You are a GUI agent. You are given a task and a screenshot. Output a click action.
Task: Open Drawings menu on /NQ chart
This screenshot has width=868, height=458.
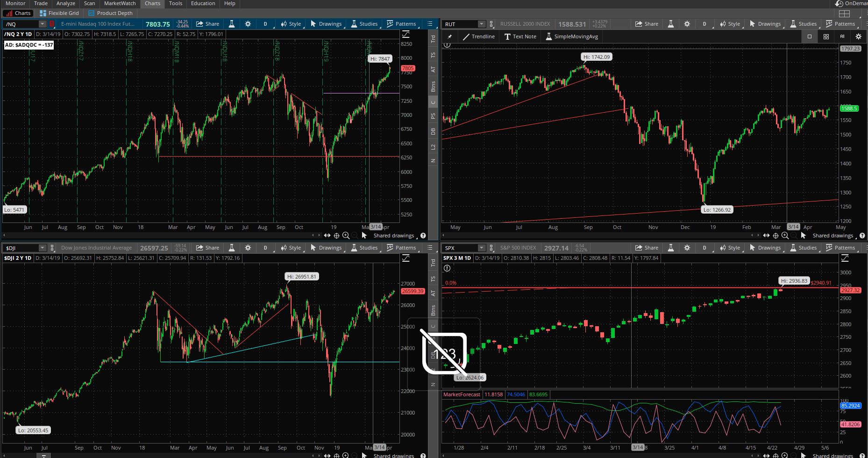326,24
